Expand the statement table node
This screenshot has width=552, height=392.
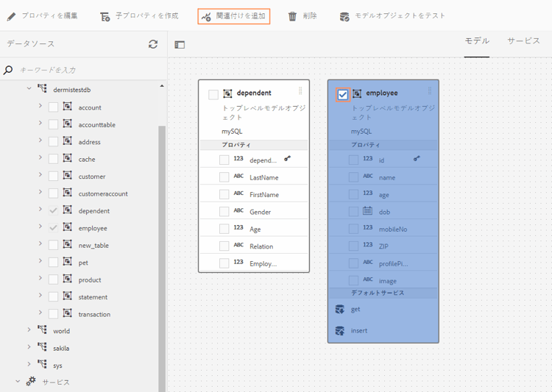pyautogui.click(x=40, y=295)
